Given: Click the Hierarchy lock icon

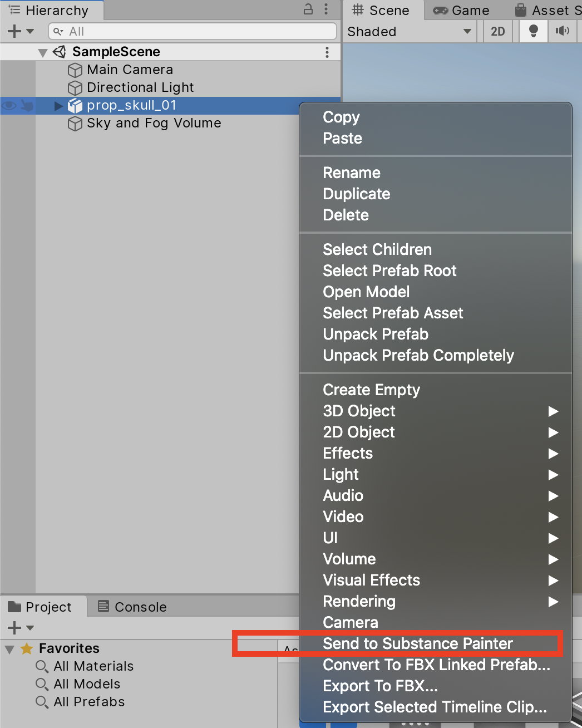Looking at the screenshot, I should pyautogui.click(x=308, y=9).
